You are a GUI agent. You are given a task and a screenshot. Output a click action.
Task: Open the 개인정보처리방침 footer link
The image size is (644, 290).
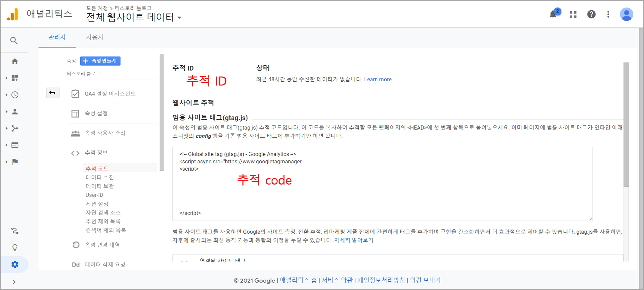point(381,280)
